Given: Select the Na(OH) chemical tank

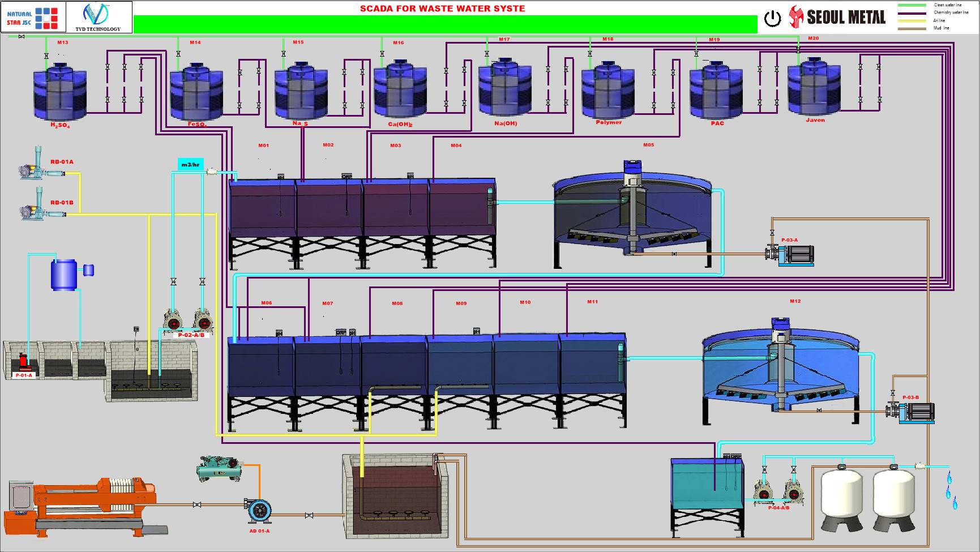Looking at the screenshot, I should pos(505,88).
